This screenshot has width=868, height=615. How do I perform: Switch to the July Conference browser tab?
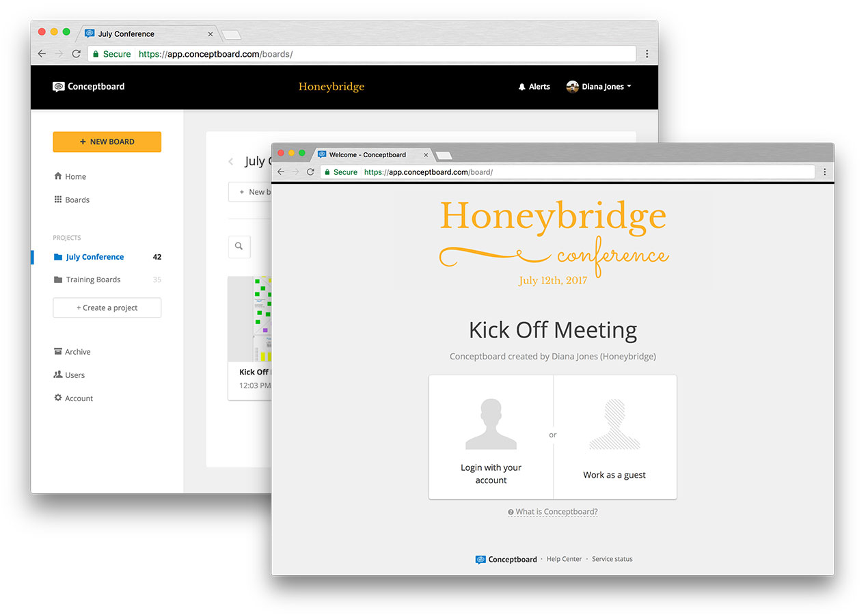(x=126, y=33)
